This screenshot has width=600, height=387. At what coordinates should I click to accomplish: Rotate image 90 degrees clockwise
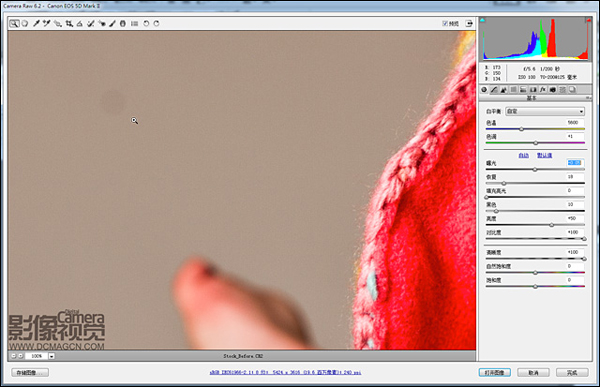156,23
